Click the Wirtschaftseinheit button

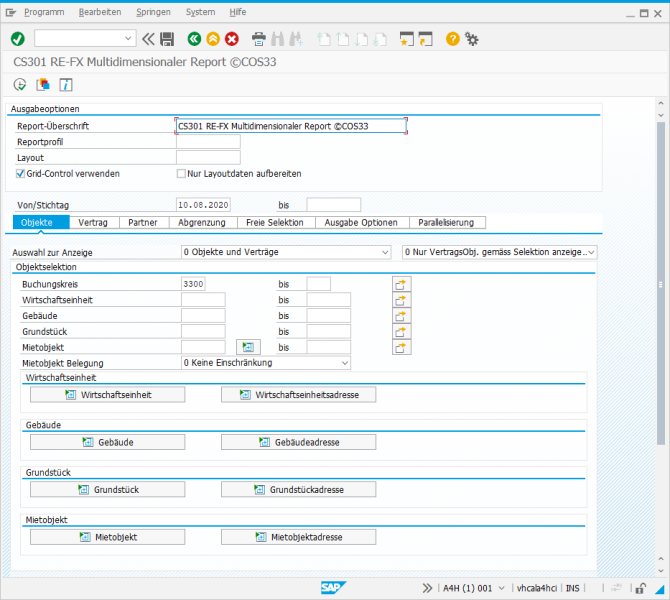point(108,395)
